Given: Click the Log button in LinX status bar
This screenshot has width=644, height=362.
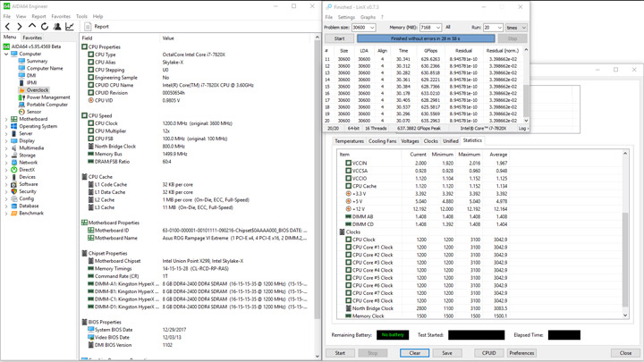Looking at the screenshot, I should click(x=523, y=129).
